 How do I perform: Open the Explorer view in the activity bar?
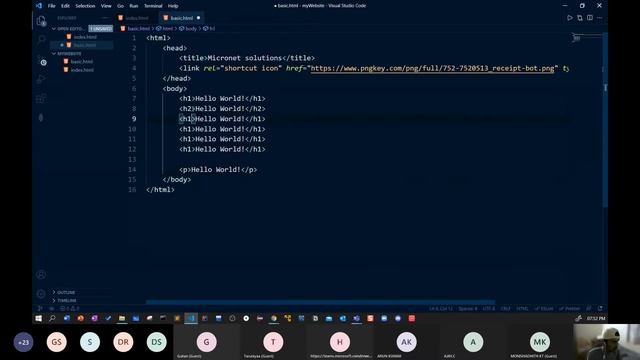pyautogui.click(x=41, y=21)
